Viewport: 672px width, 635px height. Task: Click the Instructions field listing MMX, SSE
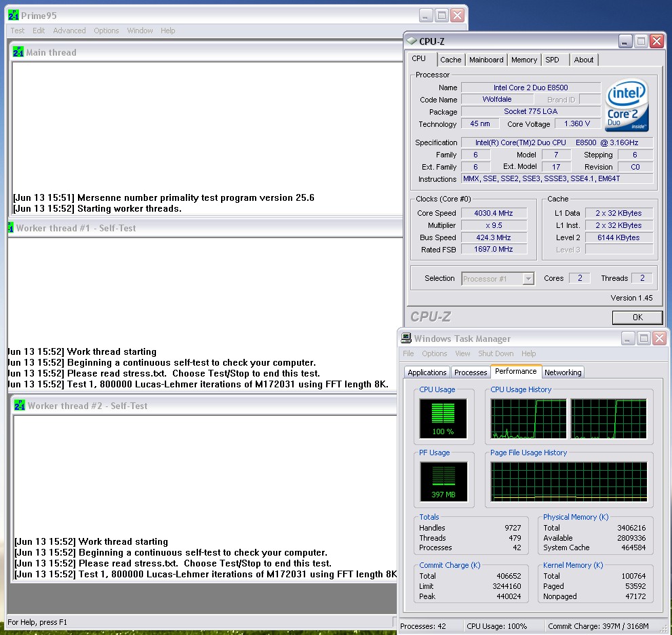click(557, 178)
